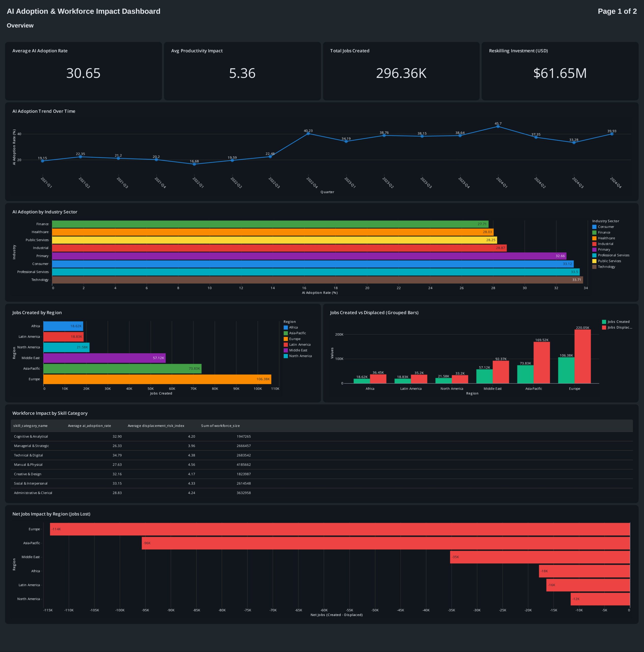Click the Sum of workforce_size column header
644x652 pixels.
pos(220,426)
